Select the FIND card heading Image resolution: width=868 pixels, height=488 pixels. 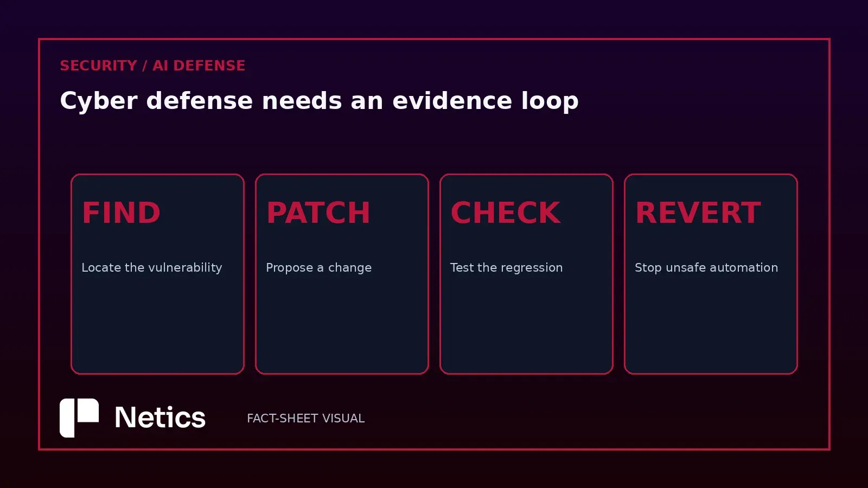pos(122,213)
